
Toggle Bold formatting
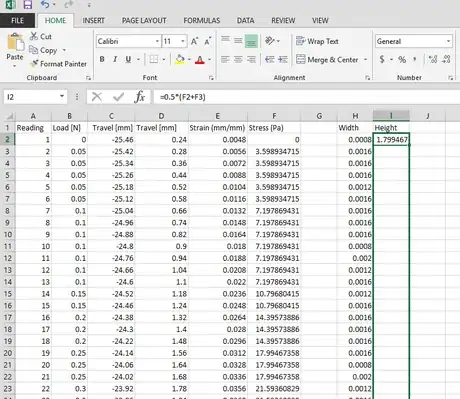coord(102,59)
